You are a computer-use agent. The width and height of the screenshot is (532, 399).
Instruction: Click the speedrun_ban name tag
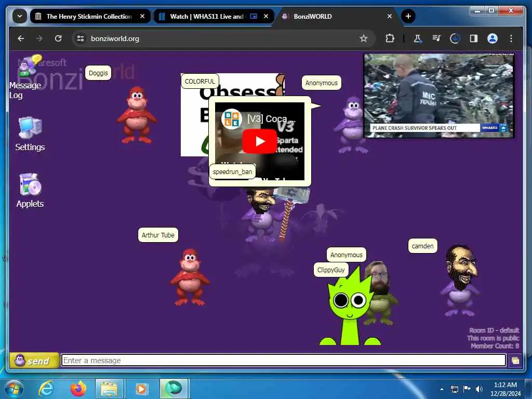pyautogui.click(x=232, y=171)
